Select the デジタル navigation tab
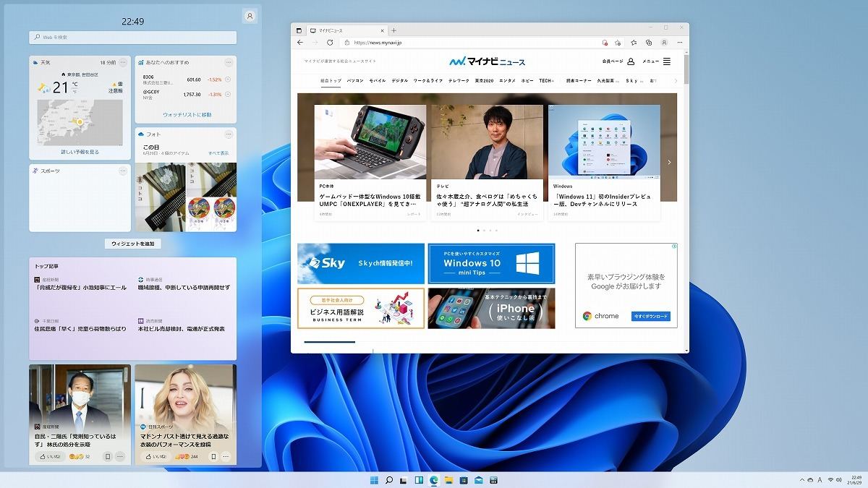The width and height of the screenshot is (868, 488). (400, 81)
